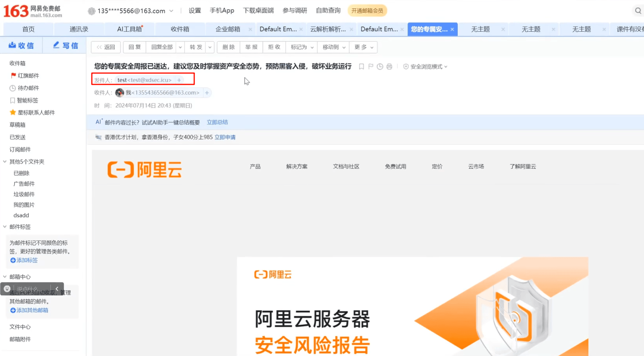Open the 移动到 dropdown menu
644x356 pixels.
click(333, 47)
